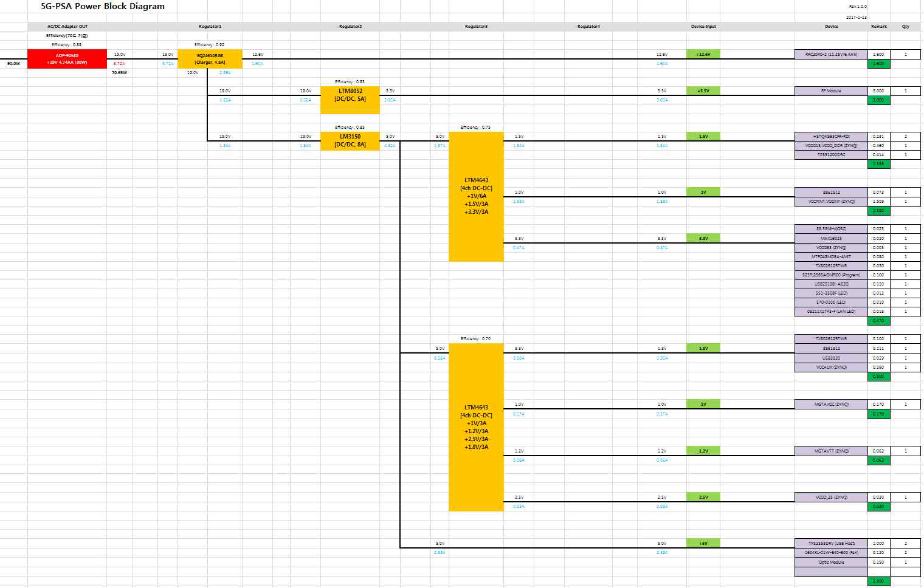Click the 'RRC2040-2' battery device cell
This screenshot has width=924, height=588.
[831, 54]
